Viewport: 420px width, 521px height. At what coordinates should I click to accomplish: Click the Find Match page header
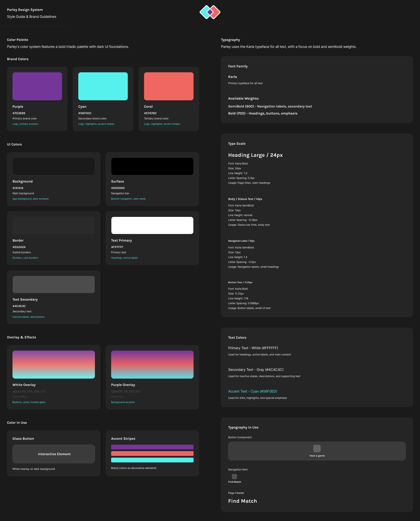click(242, 501)
